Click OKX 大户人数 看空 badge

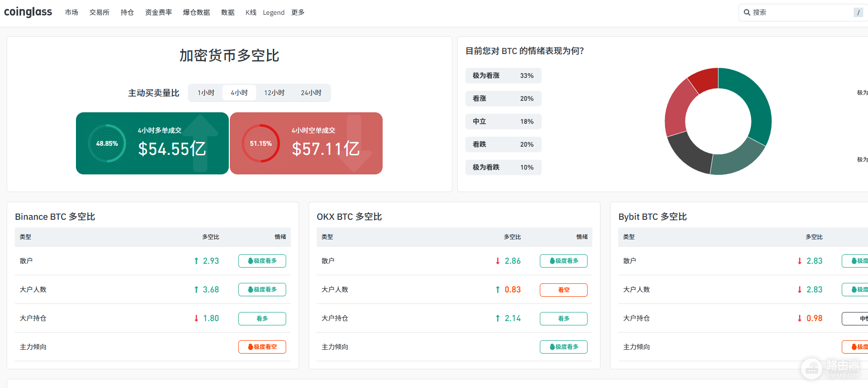pyautogui.click(x=564, y=290)
